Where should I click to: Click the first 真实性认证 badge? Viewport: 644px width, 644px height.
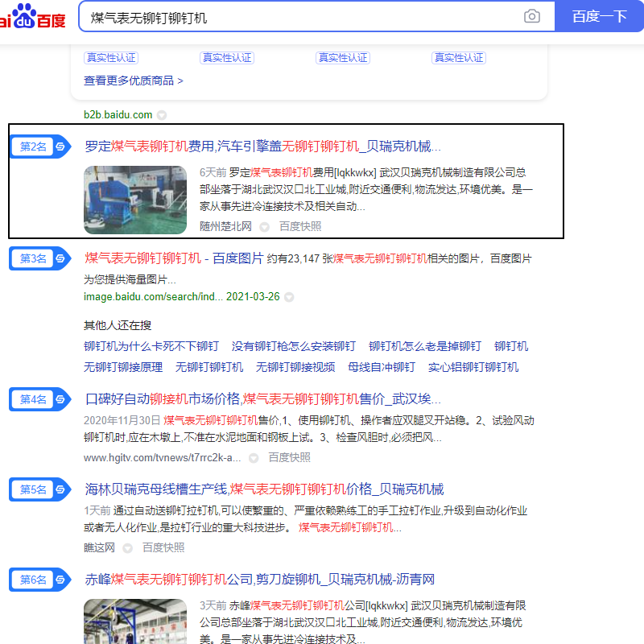tap(111, 58)
